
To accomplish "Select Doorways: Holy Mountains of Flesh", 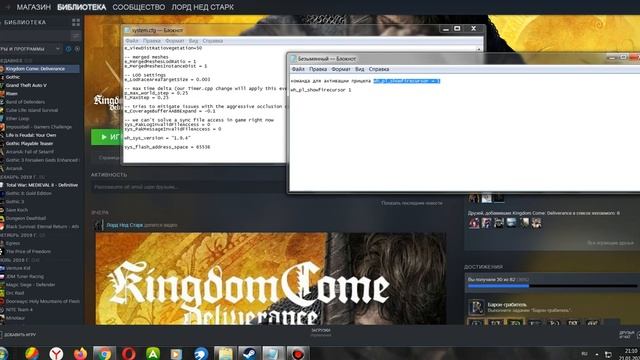I will pyautogui.click(x=42, y=301).
